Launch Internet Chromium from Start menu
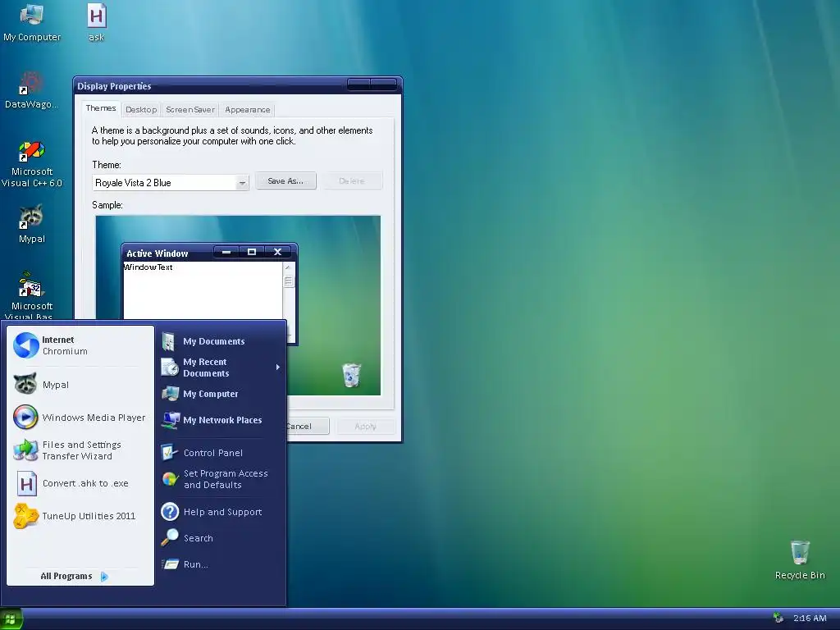 [80, 345]
